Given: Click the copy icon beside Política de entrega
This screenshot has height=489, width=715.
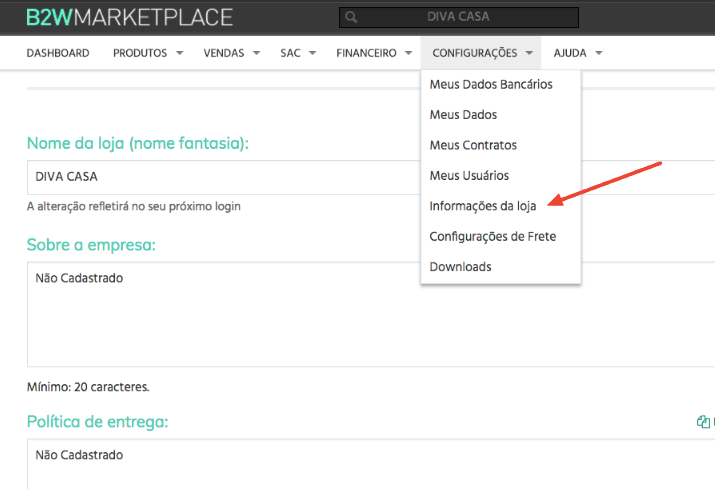Looking at the screenshot, I should pyautogui.click(x=703, y=421).
